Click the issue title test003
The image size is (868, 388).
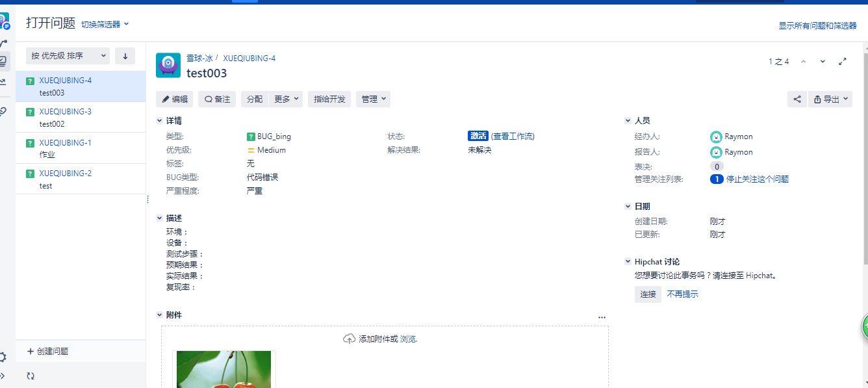tap(207, 73)
